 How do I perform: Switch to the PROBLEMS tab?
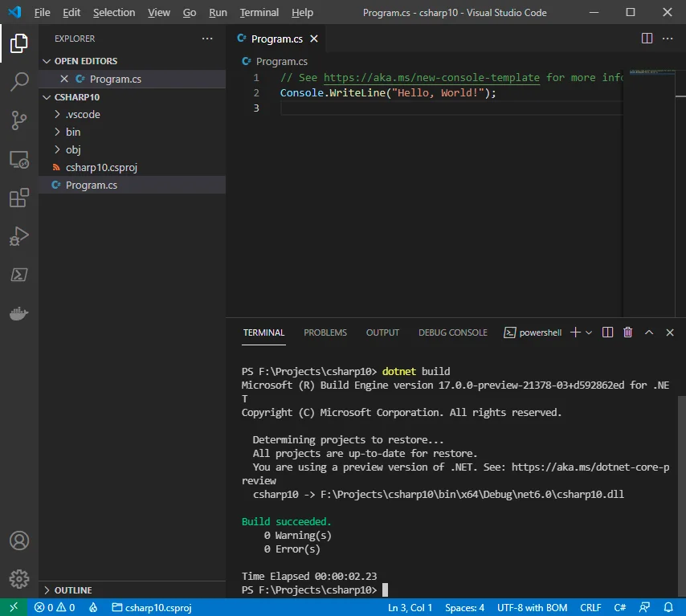[325, 332]
